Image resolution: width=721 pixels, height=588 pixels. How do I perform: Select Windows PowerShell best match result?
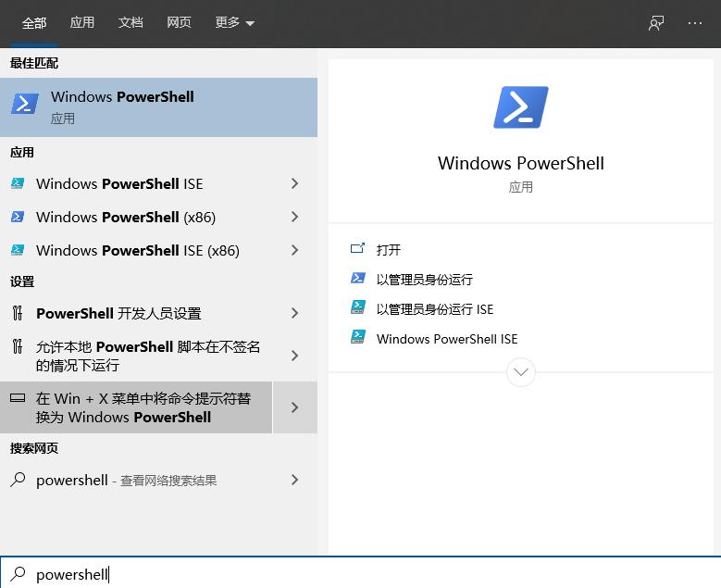click(158, 107)
